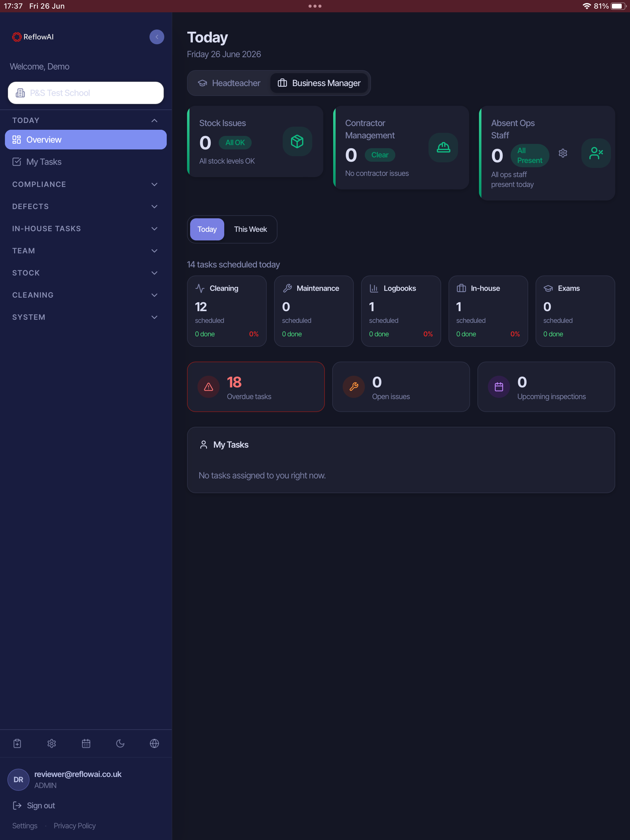The height and width of the screenshot is (840, 630).
Task: Click the absent staff person icon
Action: (596, 153)
